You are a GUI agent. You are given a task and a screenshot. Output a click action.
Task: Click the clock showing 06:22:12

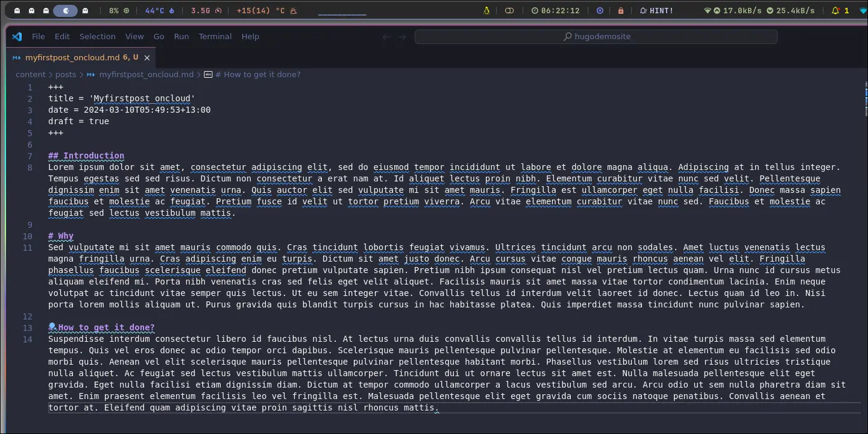[555, 10]
